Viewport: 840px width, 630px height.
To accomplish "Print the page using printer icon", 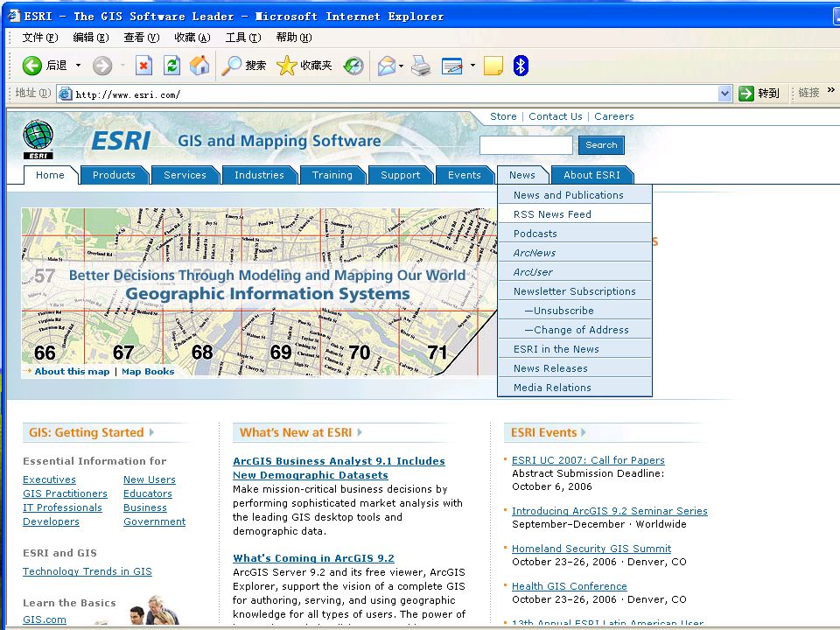I will point(421,66).
